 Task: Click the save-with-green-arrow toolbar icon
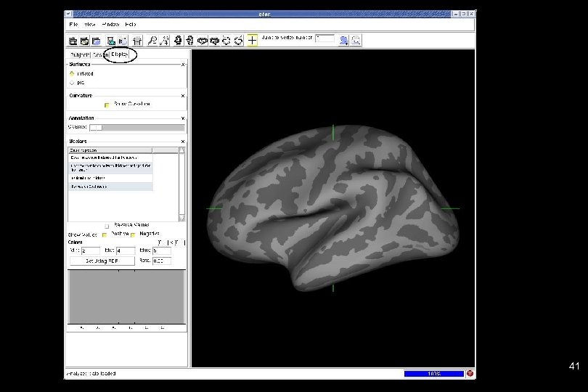[110, 41]
